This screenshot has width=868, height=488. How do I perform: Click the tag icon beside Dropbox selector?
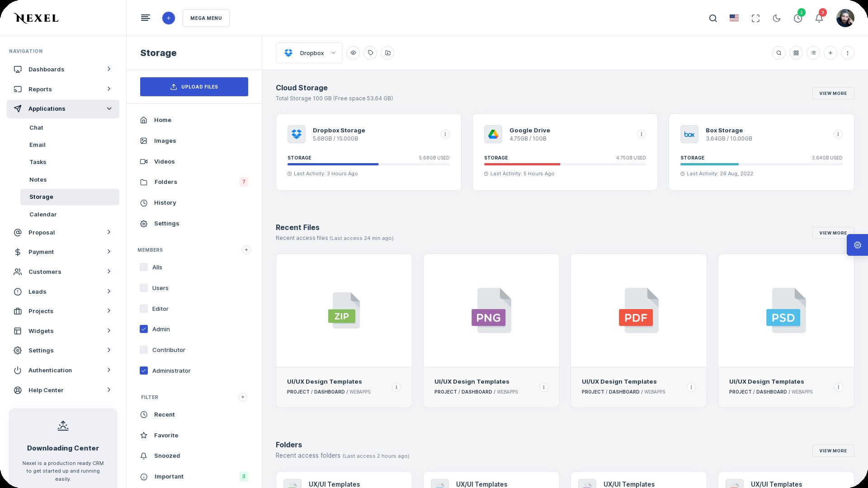tap(370, 53)
